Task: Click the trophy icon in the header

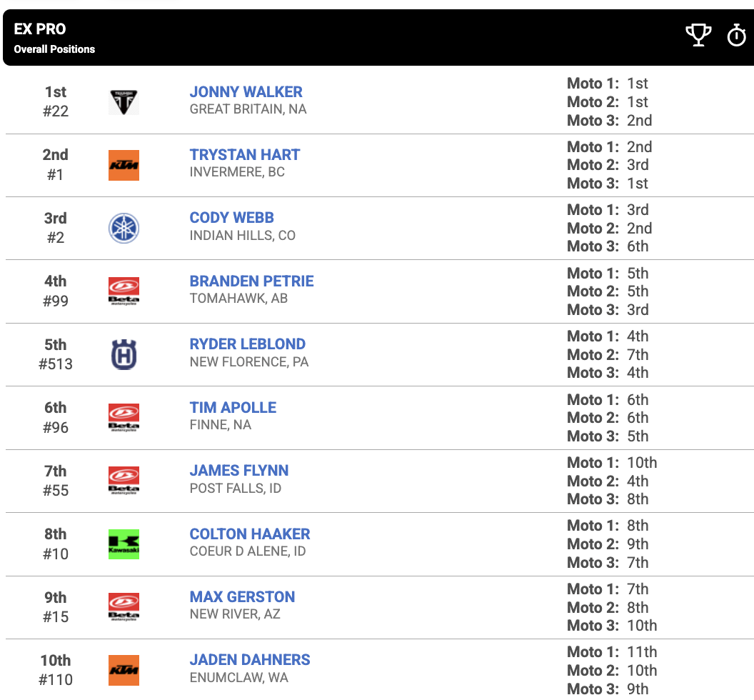Action: 698,35
